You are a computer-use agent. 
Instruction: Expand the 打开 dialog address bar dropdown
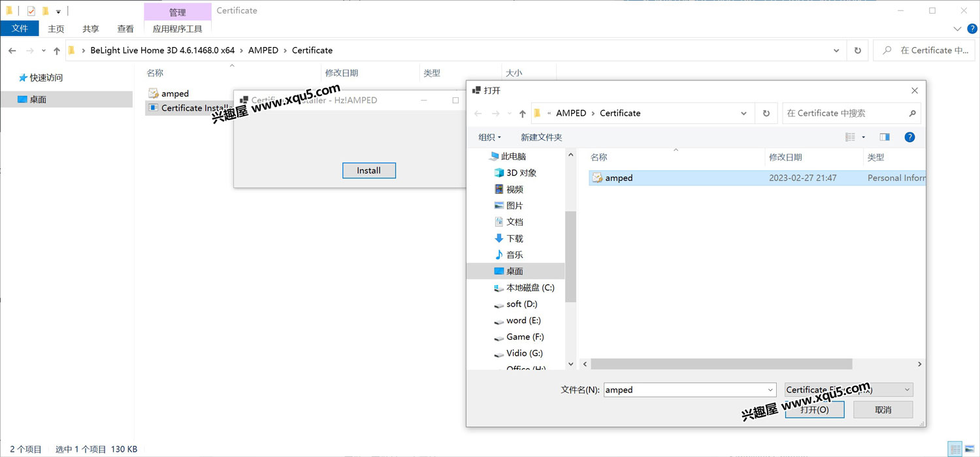(743, 114)
